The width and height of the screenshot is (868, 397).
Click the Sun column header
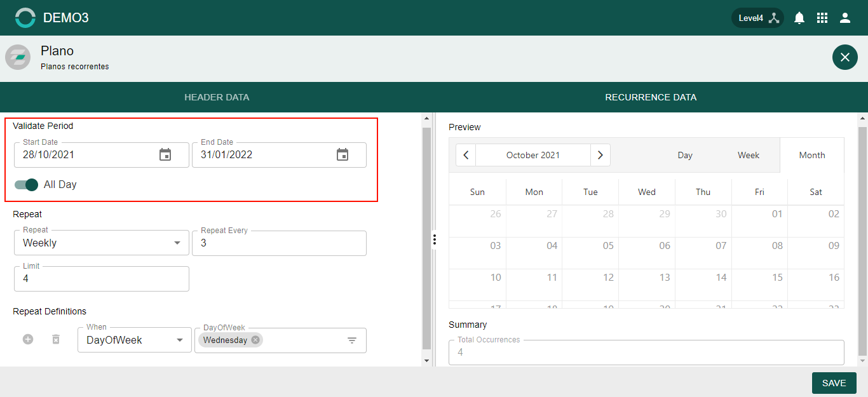477,192
